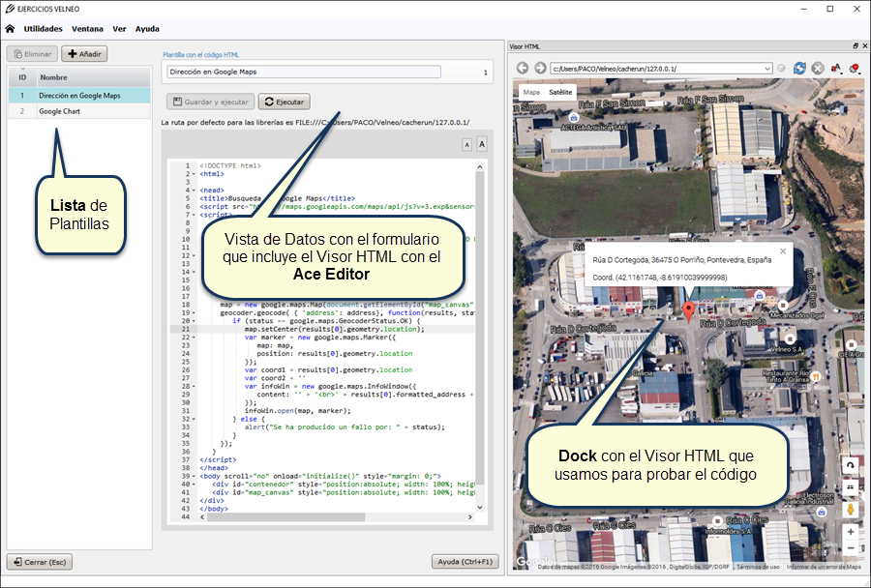Stop page loading in Visor HTML
Viewport: 871px width, 588px height.
818,68
